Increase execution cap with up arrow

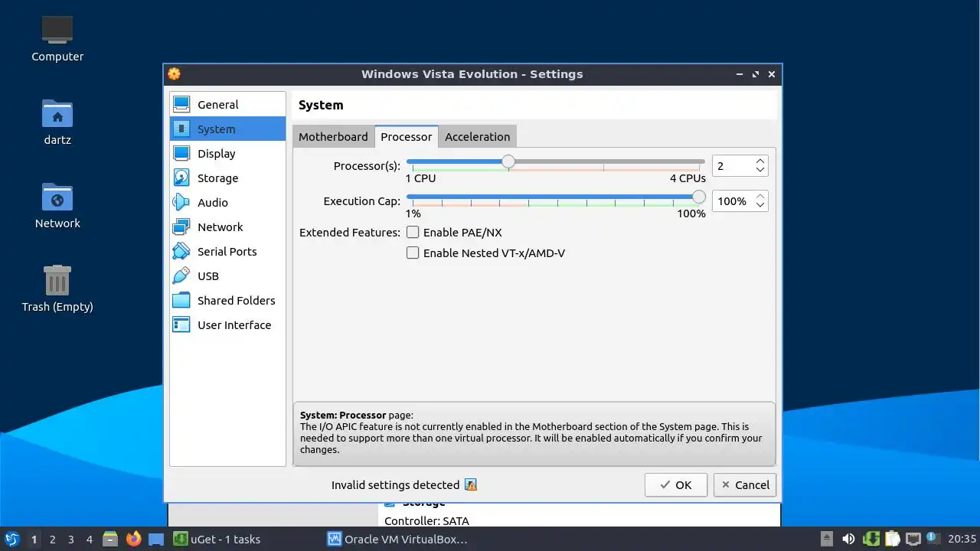759,197
